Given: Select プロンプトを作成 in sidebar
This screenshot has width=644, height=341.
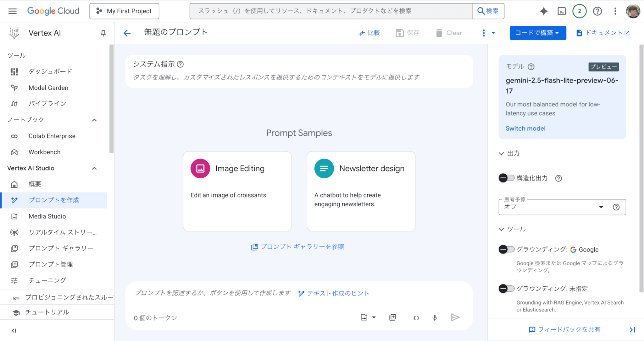Looking at the screenshot, I should 53,200.
